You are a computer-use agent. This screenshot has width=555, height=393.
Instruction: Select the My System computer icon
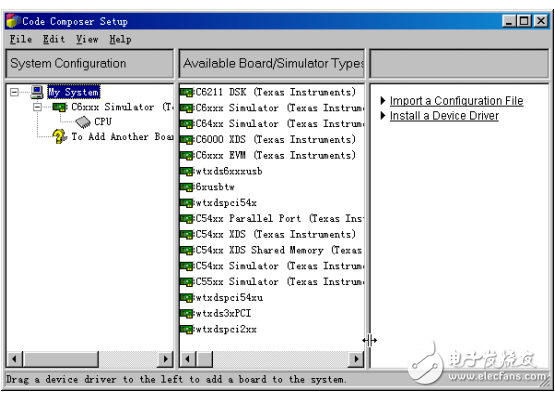pos(37,92)
